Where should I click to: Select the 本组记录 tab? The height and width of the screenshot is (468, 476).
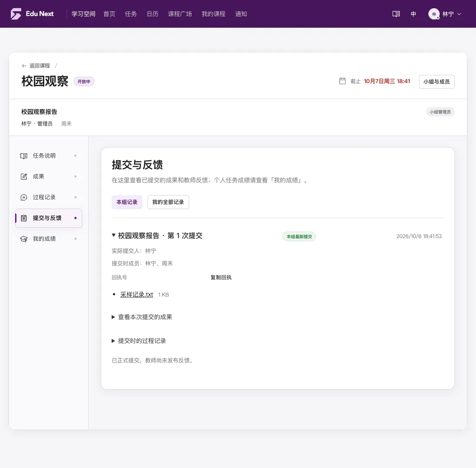[127, 202]
